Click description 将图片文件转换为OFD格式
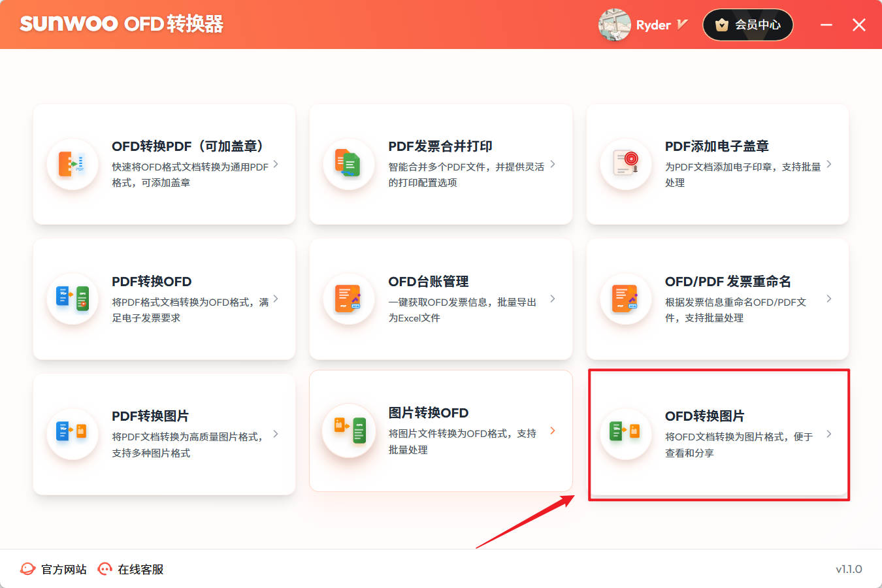The image size is (882, 588). point(463,441)
